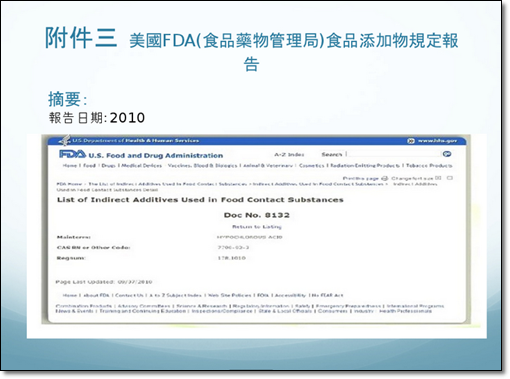510x379 pixels.
Task: Click the CAS number value 7790-92-3
Action: click(233, 248)
